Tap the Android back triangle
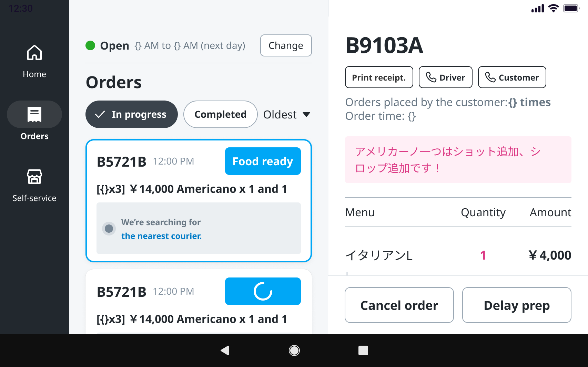The width and height of the screenshot is (588, 367). pyautogui.click(x=225, y=350)
